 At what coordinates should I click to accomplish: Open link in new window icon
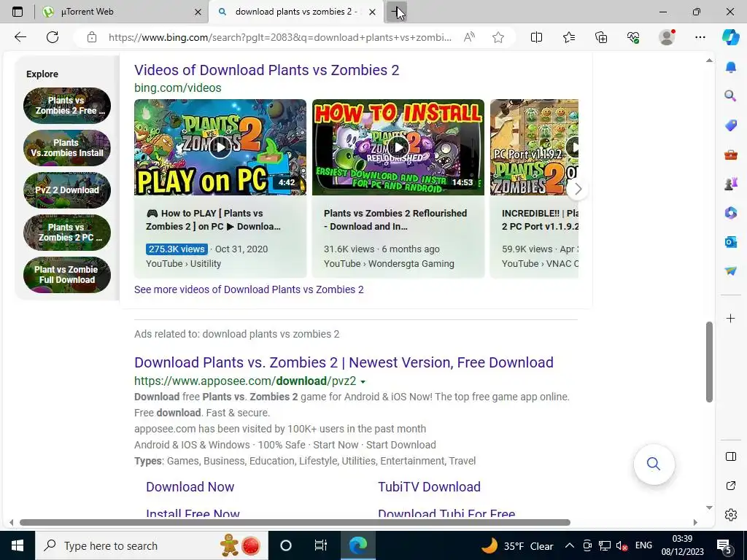731,486
